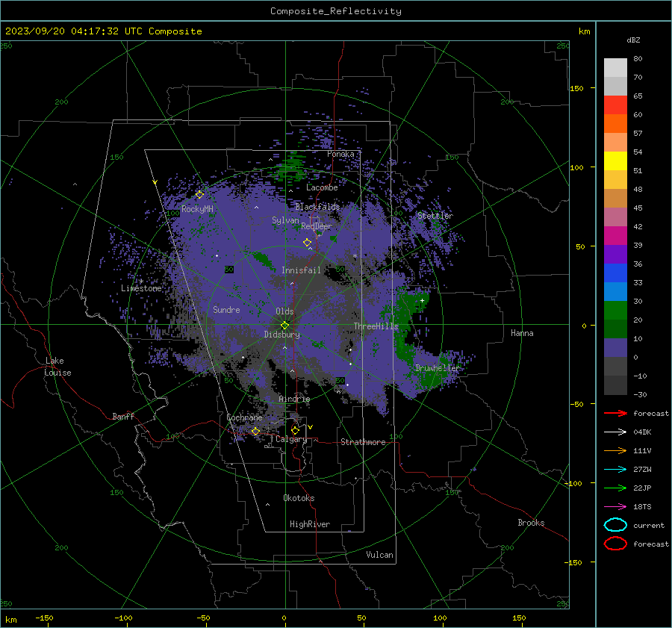This screenshot has height=628, width=672.
Task: Choose the cyan 27ZW arrow symbol
Action: (x=615, y=470)
